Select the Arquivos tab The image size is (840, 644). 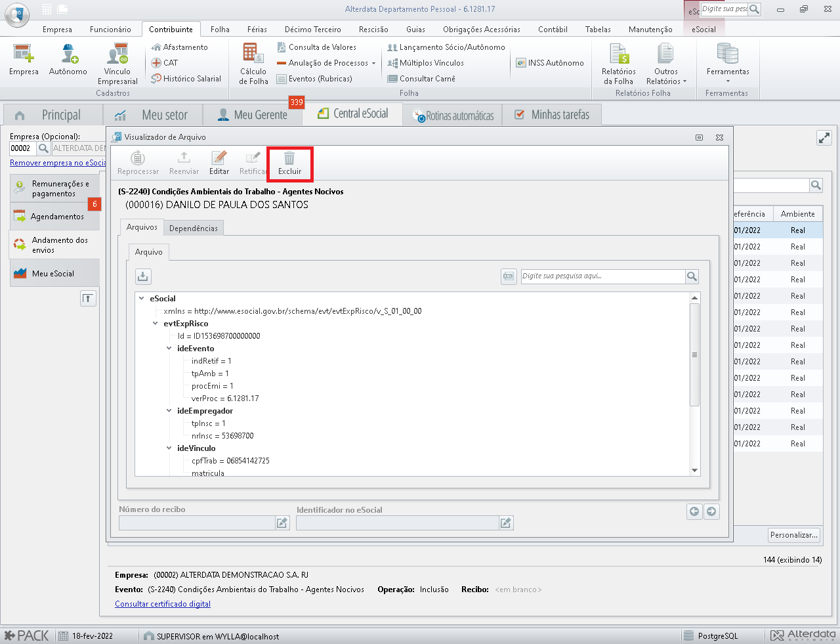142,227
